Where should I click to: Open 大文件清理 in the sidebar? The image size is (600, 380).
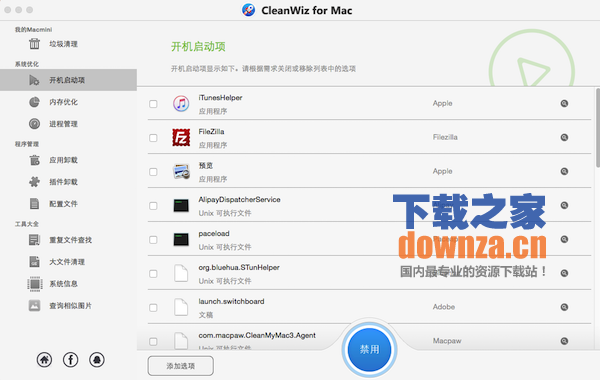coord(67,262)
